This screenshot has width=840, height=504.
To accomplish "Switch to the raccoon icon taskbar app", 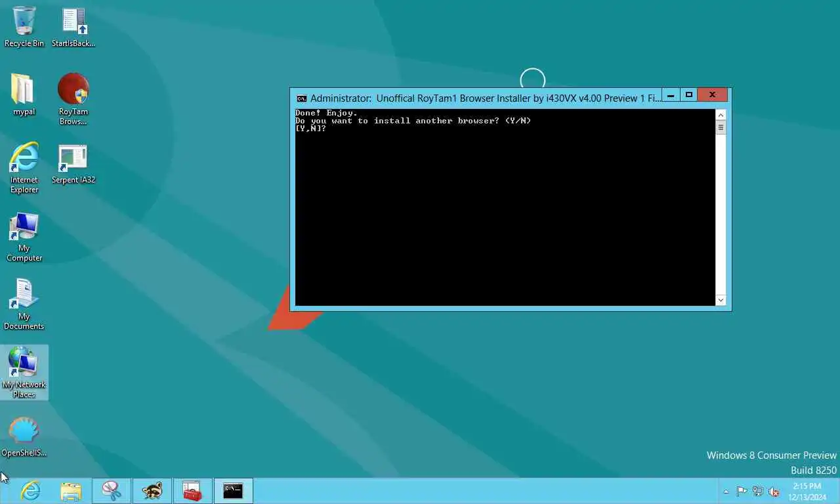I will (x=152, y=491).
